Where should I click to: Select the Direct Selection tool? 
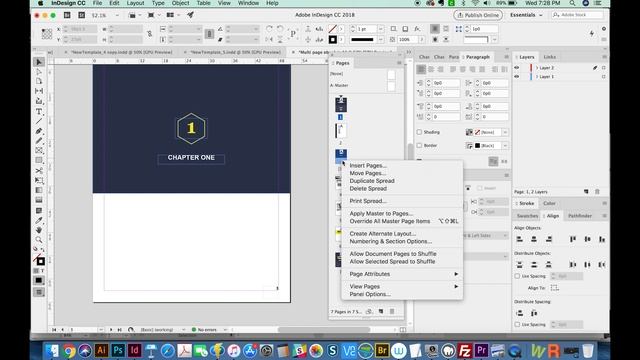[x=39, y=72]
